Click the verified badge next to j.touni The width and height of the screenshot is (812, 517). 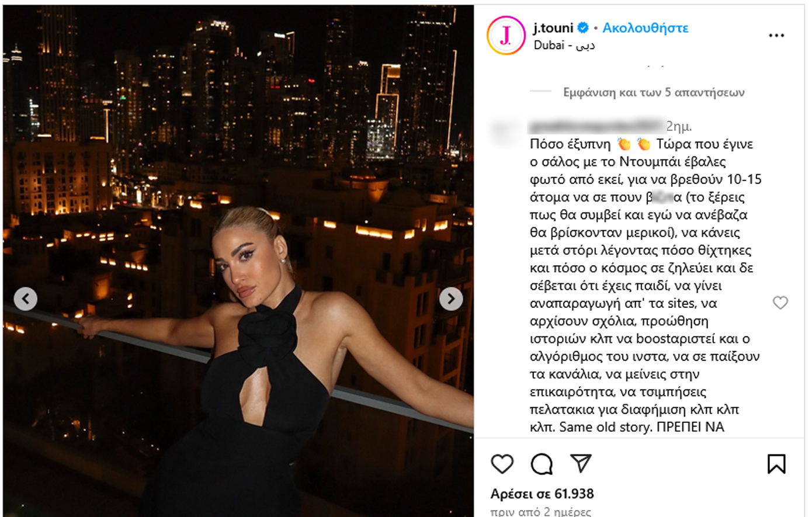(583, 27)
